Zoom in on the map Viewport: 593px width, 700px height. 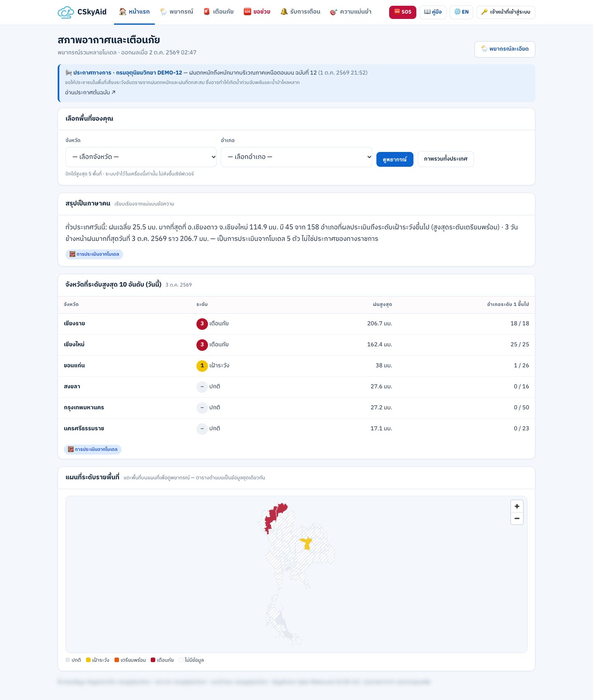click(517, 506)
